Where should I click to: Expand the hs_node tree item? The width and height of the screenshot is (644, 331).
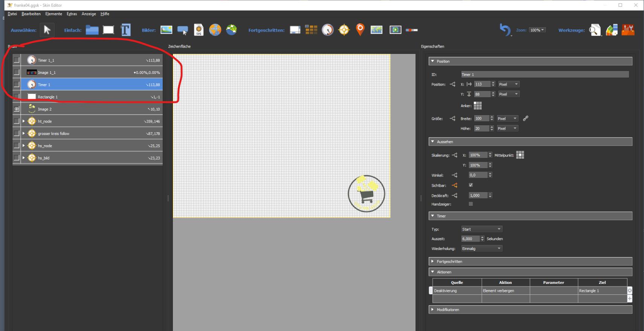coord(23,146)
